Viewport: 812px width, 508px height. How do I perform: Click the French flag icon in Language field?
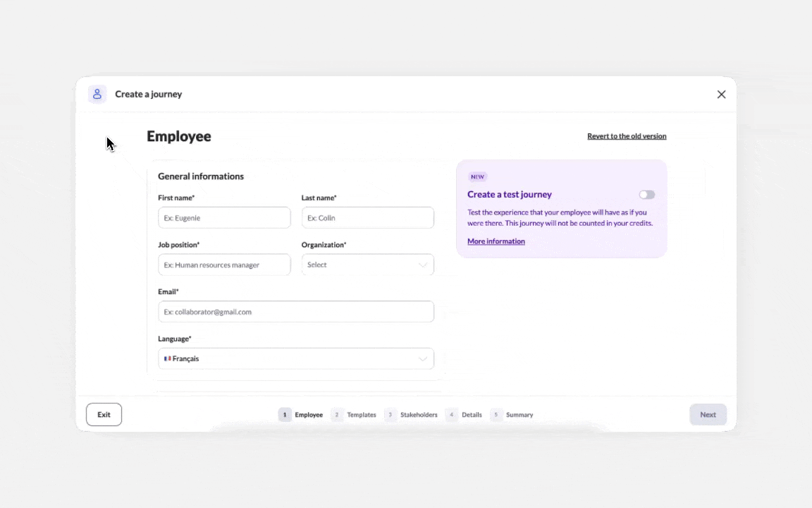[x=167, y=358]
